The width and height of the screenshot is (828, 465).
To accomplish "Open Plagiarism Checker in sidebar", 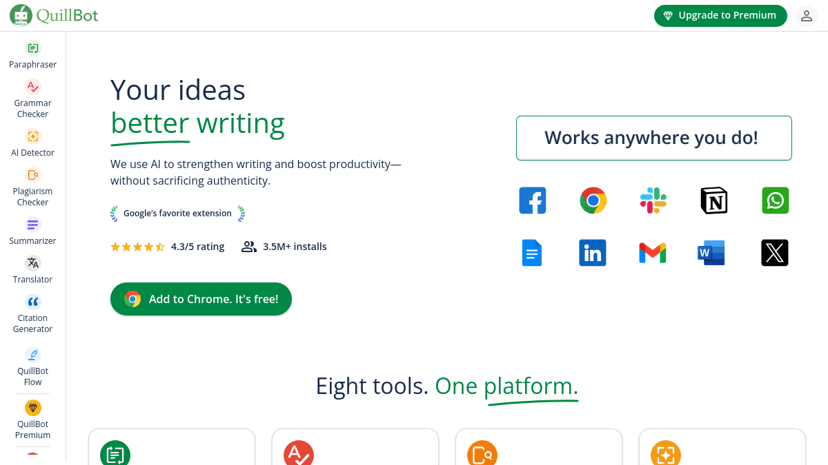I will [33, 187].
